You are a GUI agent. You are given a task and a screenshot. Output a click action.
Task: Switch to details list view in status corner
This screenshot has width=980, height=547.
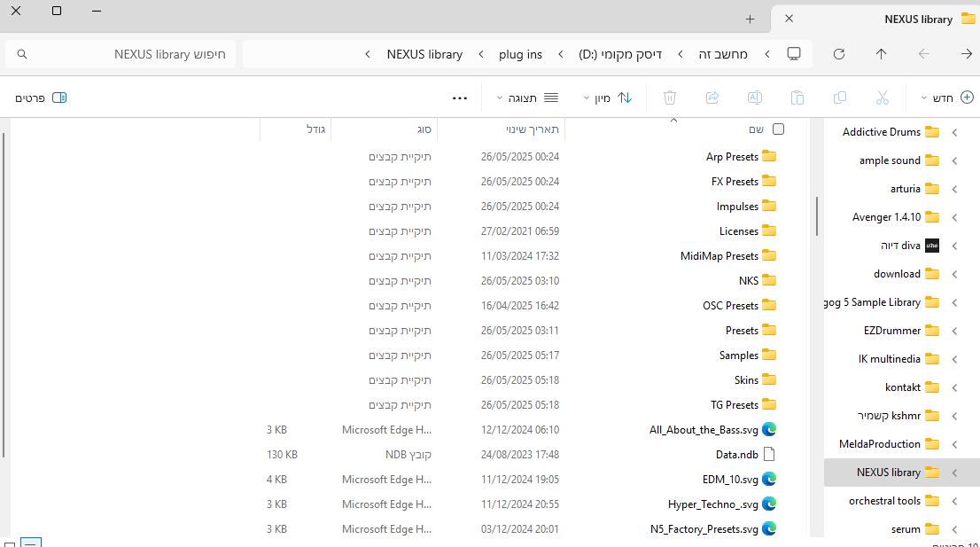31,543
